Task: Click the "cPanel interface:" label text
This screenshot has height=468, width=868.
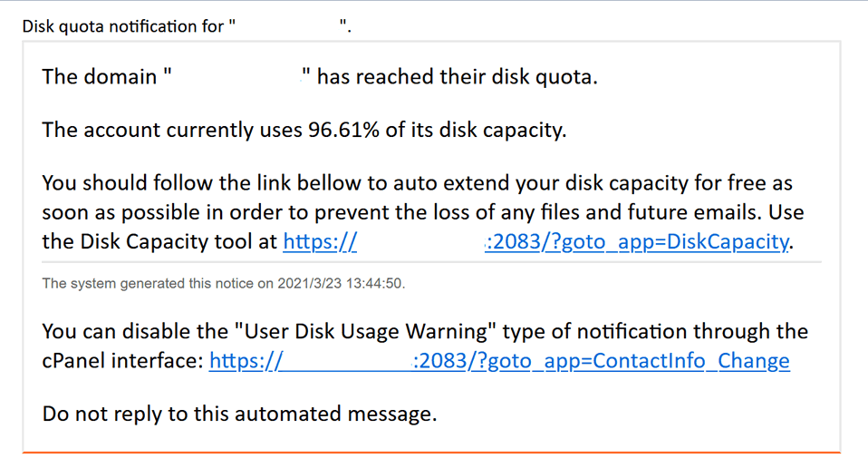Action: (x=123, y=361)
